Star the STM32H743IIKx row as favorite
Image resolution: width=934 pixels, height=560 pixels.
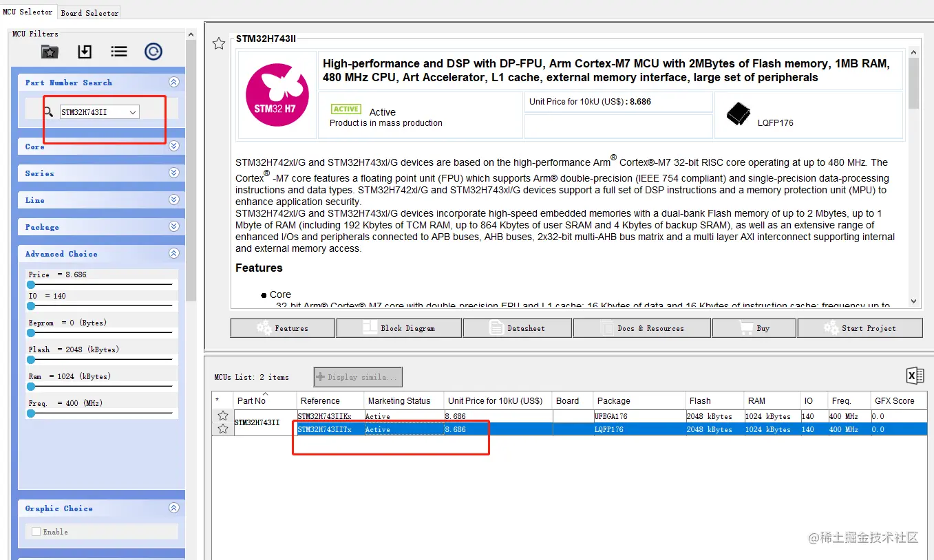[222, 416]
